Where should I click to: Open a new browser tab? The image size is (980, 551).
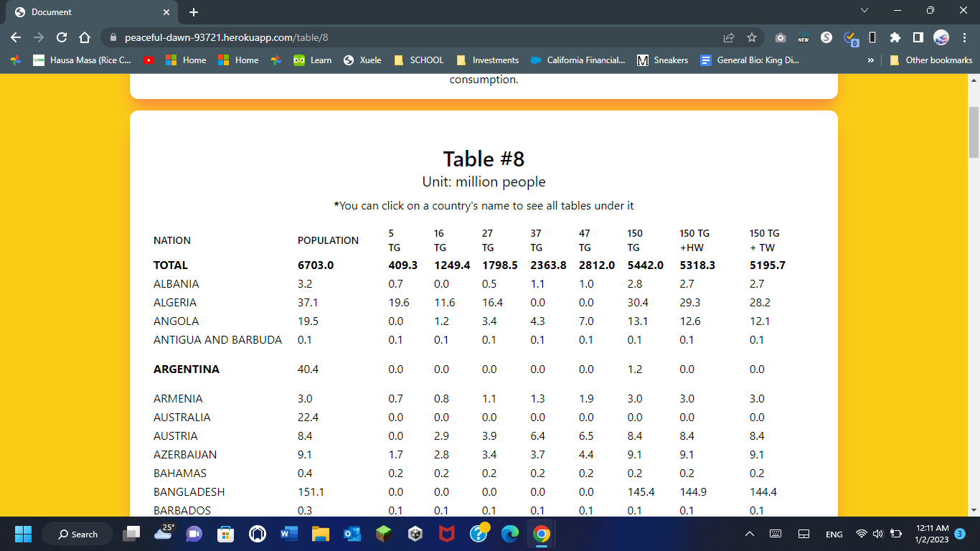[194, 12]
